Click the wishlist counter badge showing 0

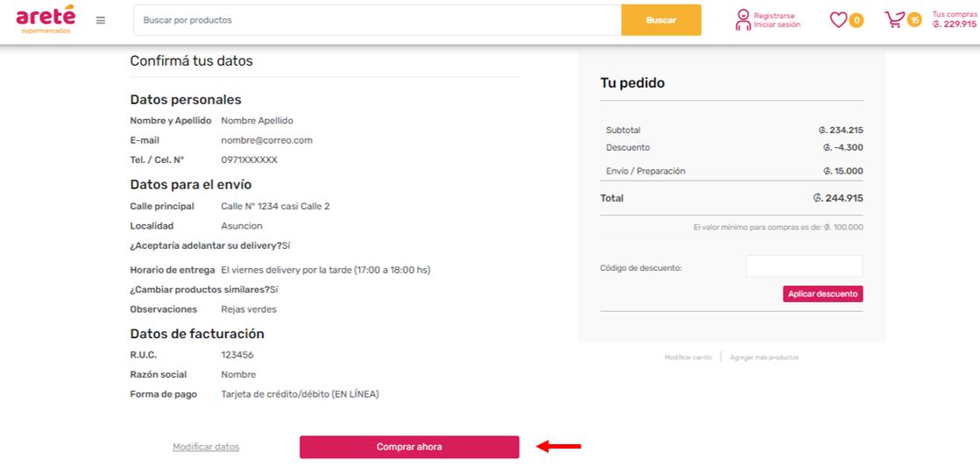(x=857, y=20)
